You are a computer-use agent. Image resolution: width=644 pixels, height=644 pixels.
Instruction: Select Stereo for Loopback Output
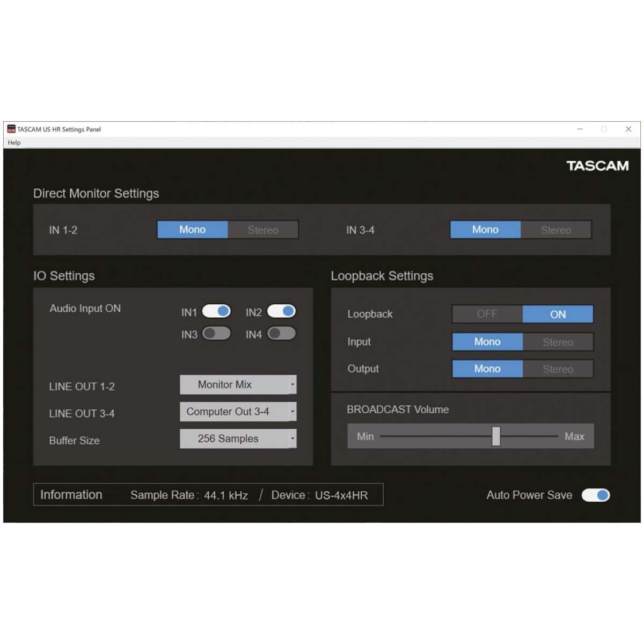558,369
